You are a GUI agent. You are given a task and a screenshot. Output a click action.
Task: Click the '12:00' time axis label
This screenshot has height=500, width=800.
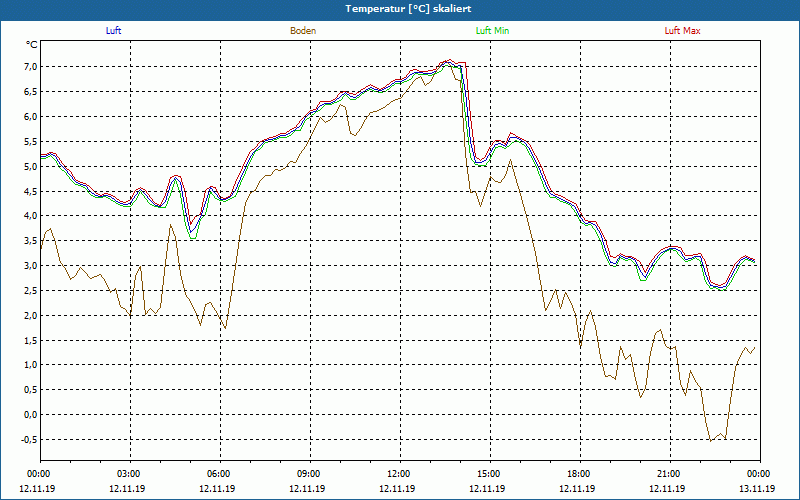tap(398, 473)
